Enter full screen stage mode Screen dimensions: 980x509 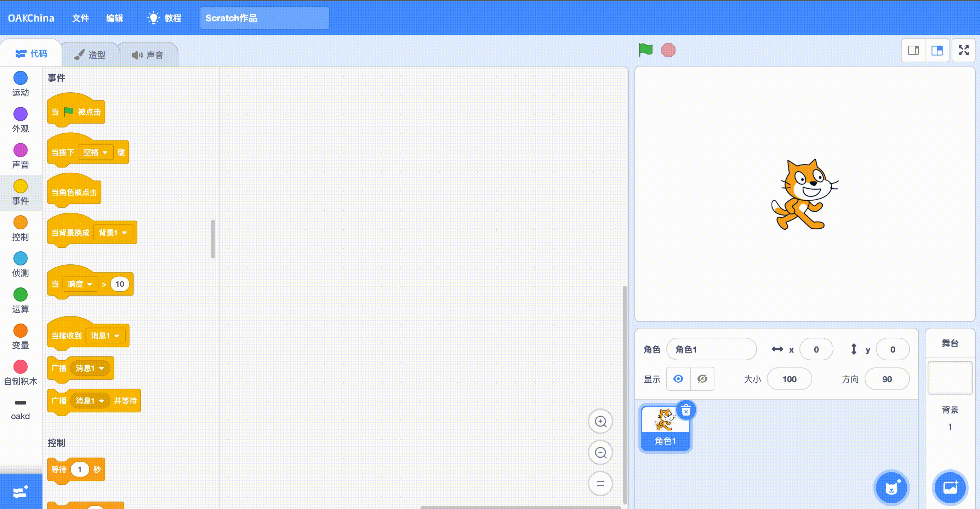click(963, 50)
